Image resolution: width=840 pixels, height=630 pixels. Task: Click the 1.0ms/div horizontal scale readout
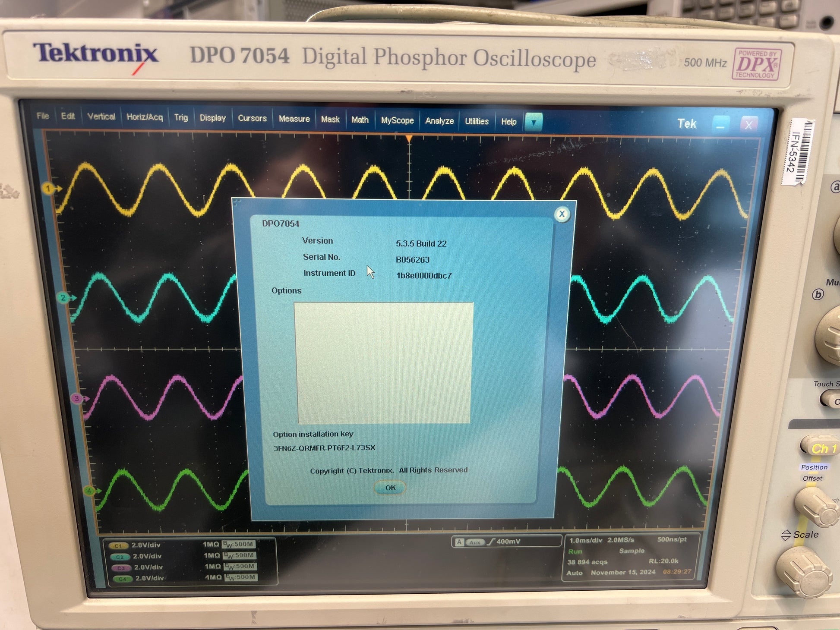pyautogui.click(x=585, y=540)
